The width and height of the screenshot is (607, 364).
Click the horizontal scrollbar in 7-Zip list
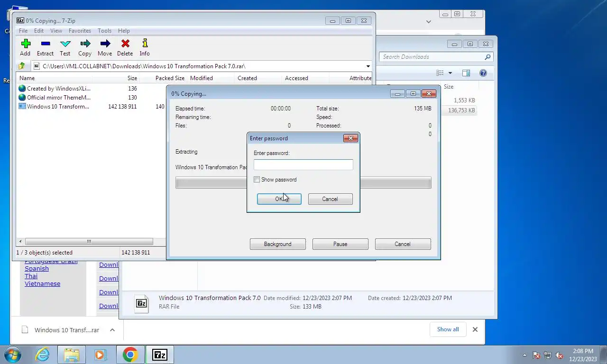click(x=89, y=242)
